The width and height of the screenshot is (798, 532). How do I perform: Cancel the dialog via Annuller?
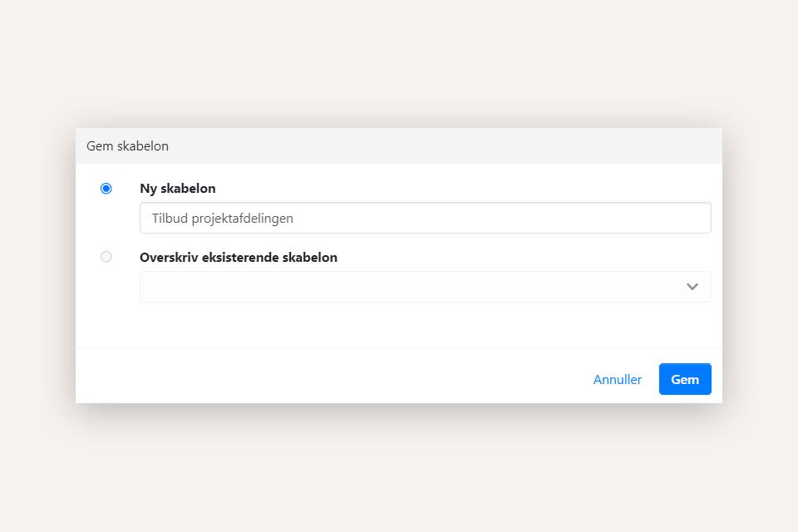(617, 379)
